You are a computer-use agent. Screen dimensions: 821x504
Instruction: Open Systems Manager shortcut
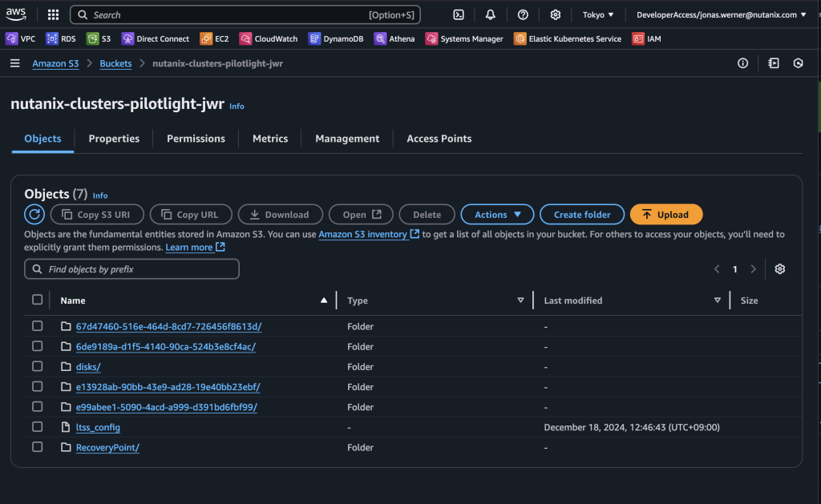[464, 38]
